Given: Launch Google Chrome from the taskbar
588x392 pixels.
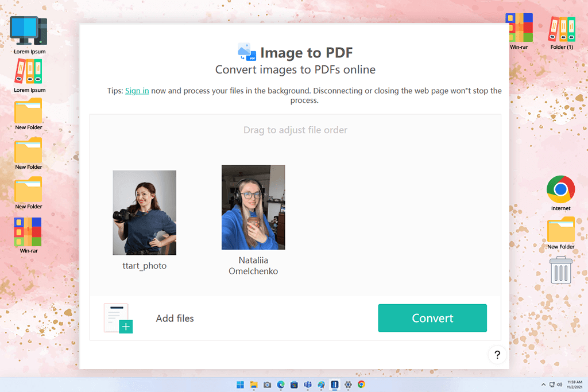Looking at the screenshot, I should click(362, 385).
